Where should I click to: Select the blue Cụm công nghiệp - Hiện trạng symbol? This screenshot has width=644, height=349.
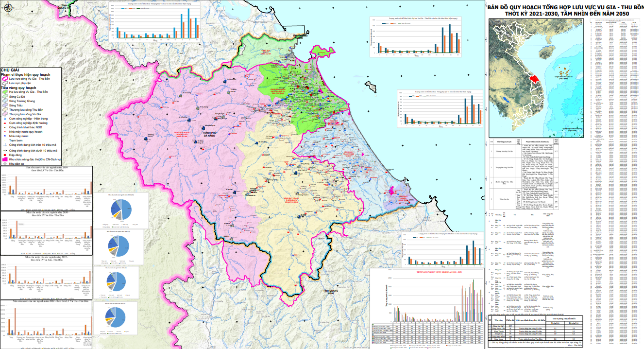[5, 119]
